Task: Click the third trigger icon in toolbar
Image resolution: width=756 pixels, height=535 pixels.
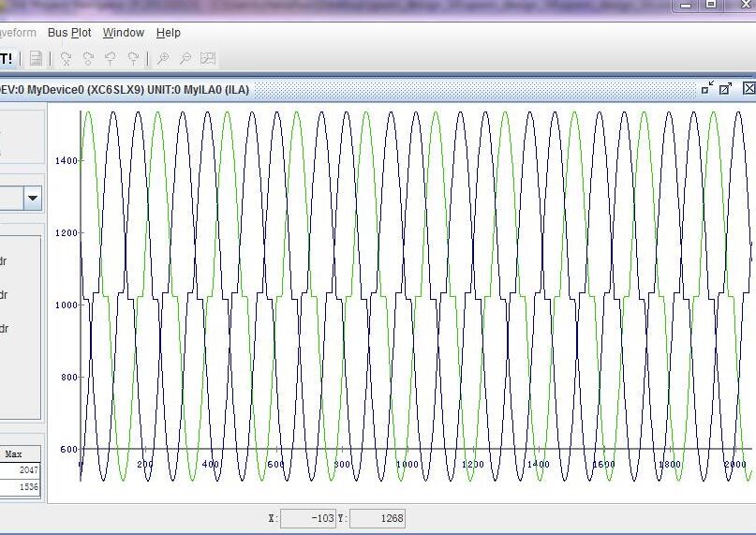Action: [111, 59]
